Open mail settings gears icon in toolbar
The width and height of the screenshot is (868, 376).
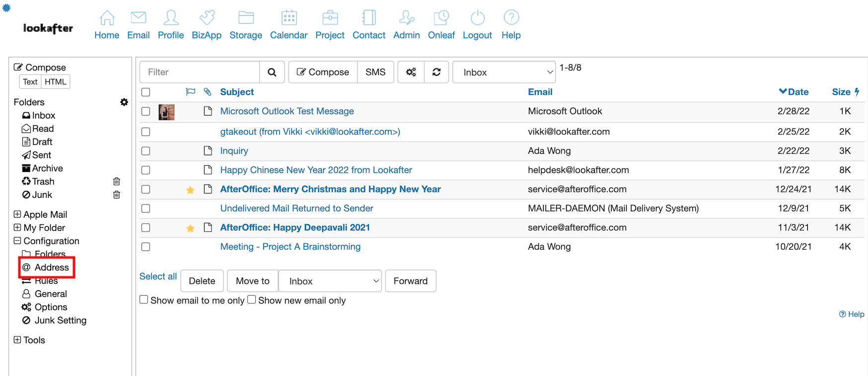[x=411, y=72]
